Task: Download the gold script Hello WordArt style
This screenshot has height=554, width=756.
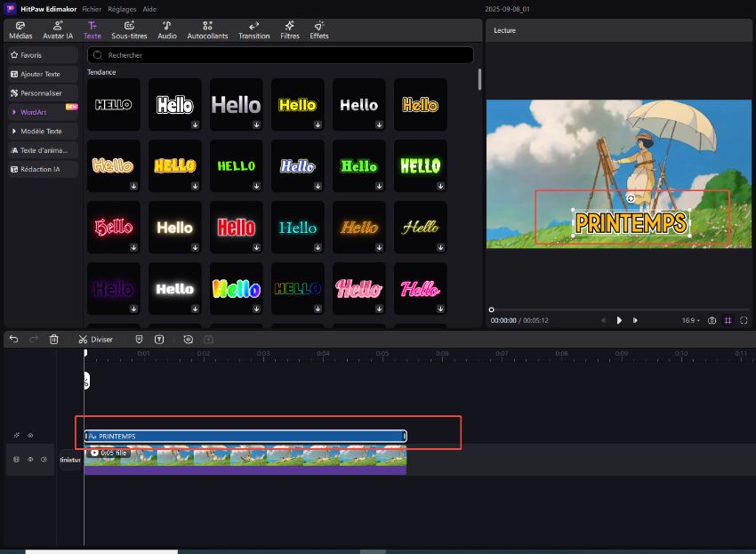Action: (x=440, y=247)
